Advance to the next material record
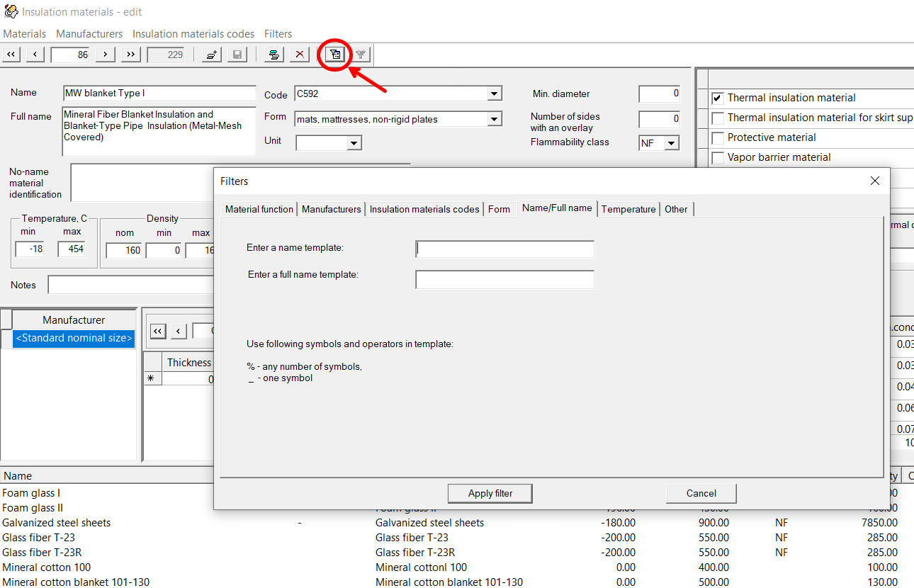The image size is (914, 588). (x=105, y=55)
